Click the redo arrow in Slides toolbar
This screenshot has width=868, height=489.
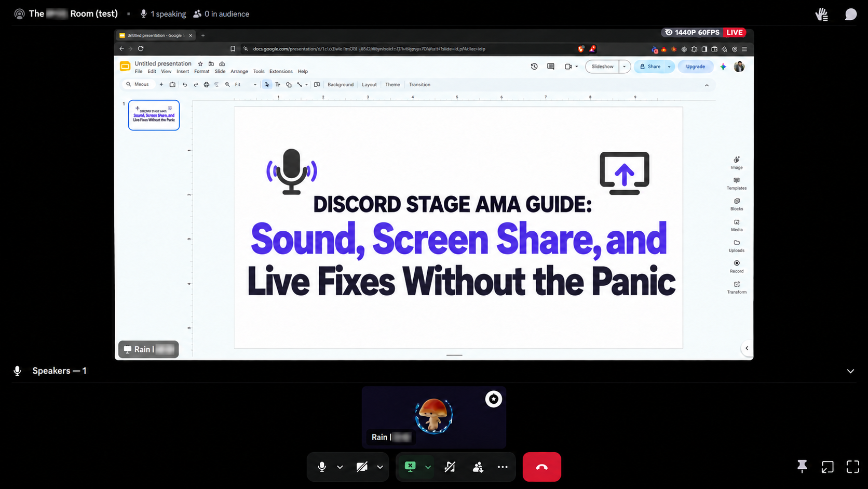click(x=196, y=85)
